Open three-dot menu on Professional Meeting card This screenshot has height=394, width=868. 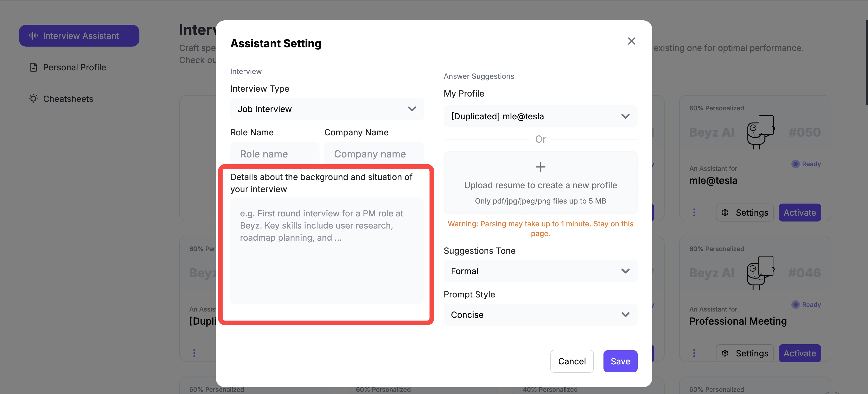pos(694,353)
